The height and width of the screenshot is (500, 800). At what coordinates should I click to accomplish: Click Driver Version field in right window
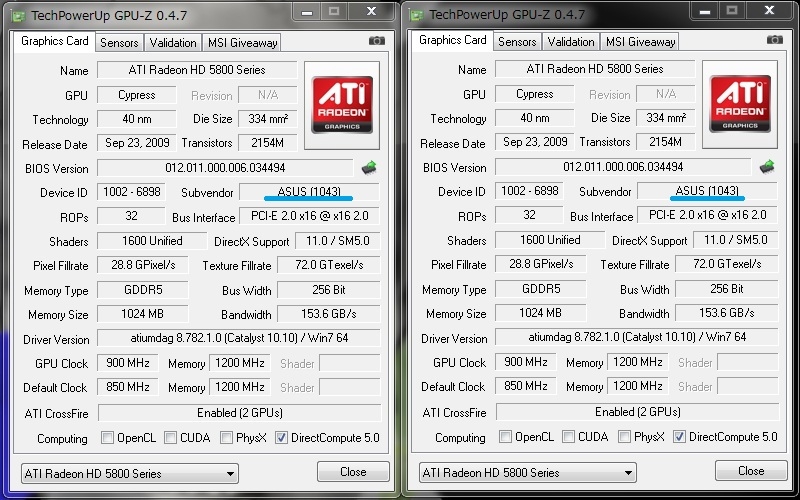pos(637,337)
